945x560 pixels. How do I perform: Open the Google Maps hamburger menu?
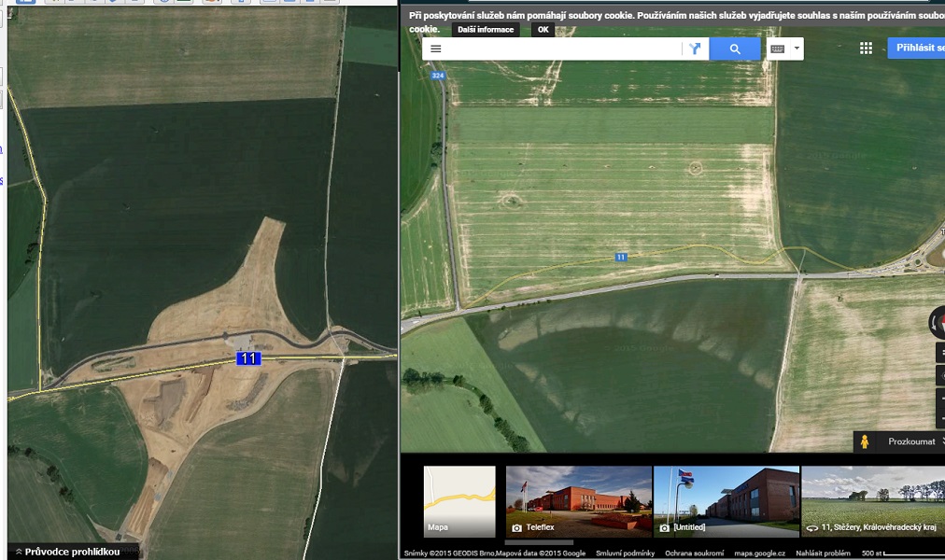(435, 49)
